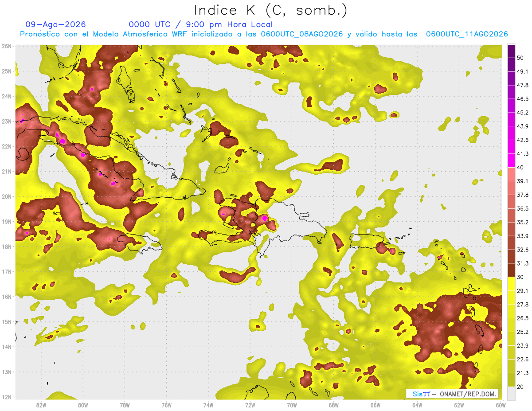The height and width of the screenshot is (411, 532).
Task: Select the colorbar value 45.2
Action: click(523, 113)
